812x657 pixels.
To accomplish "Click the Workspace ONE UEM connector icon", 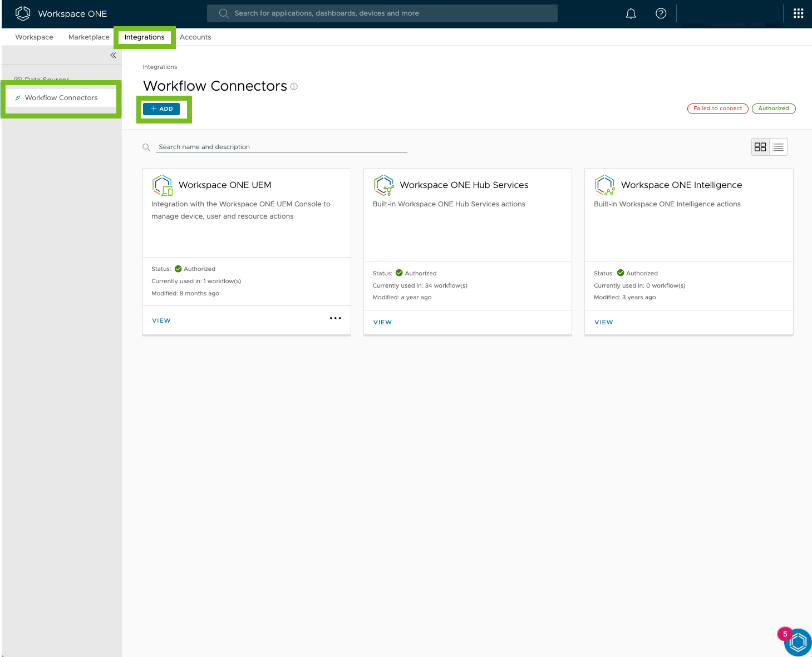I will point(162,185).
